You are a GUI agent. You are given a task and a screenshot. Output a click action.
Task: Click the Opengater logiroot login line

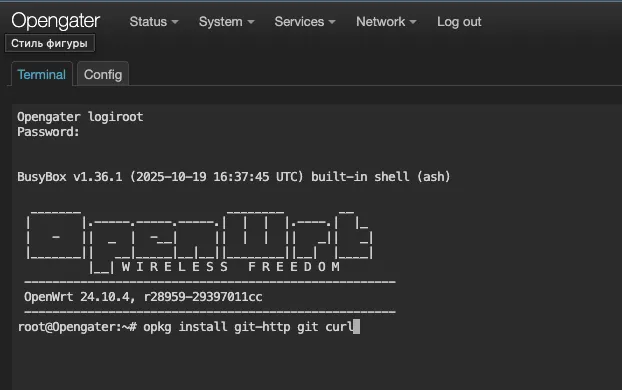pos(80,117)
